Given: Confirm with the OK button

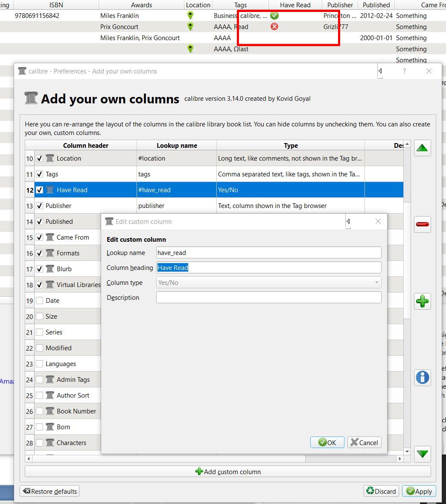Looking at the screenshot, I should click(327, 442).
